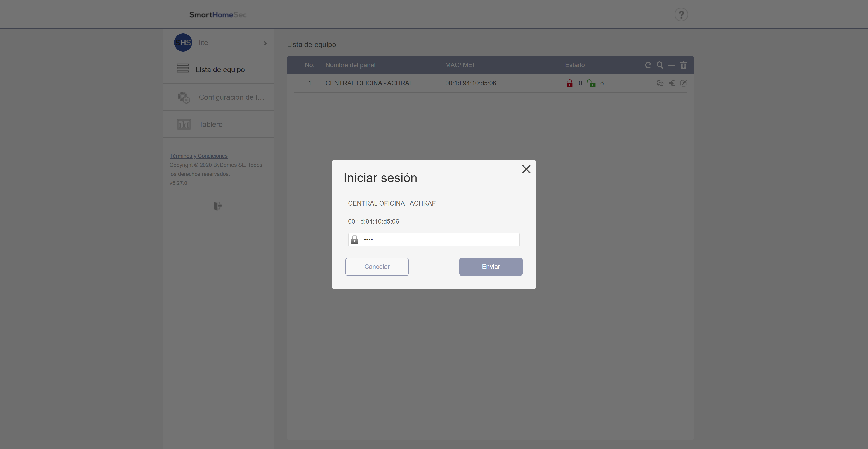The width and height of the screenshot is (868, 449).
Task: Click the plus icon to add panel
Action: [x=672, y=65]
